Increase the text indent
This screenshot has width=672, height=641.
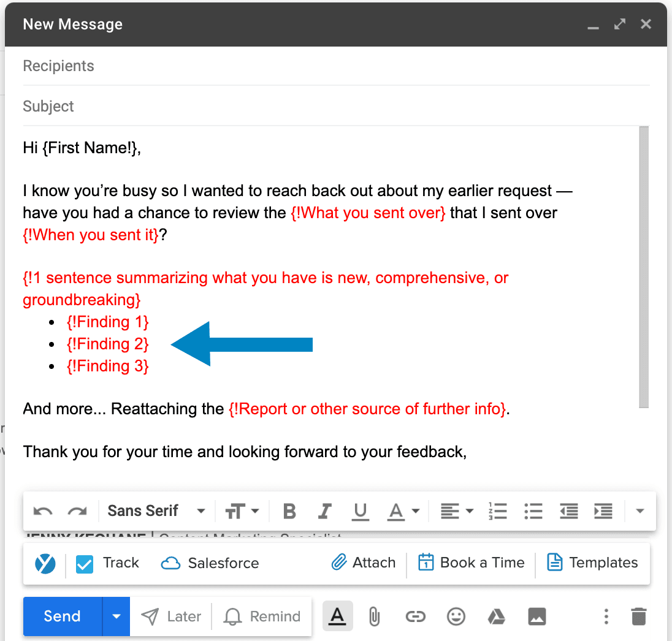[x=603, y=510]
